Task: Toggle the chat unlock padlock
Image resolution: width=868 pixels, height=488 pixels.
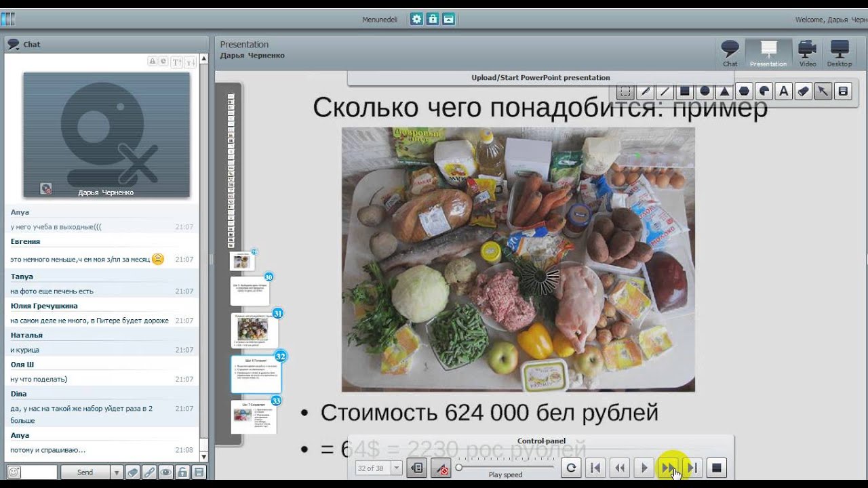Action: pos(182,472)
